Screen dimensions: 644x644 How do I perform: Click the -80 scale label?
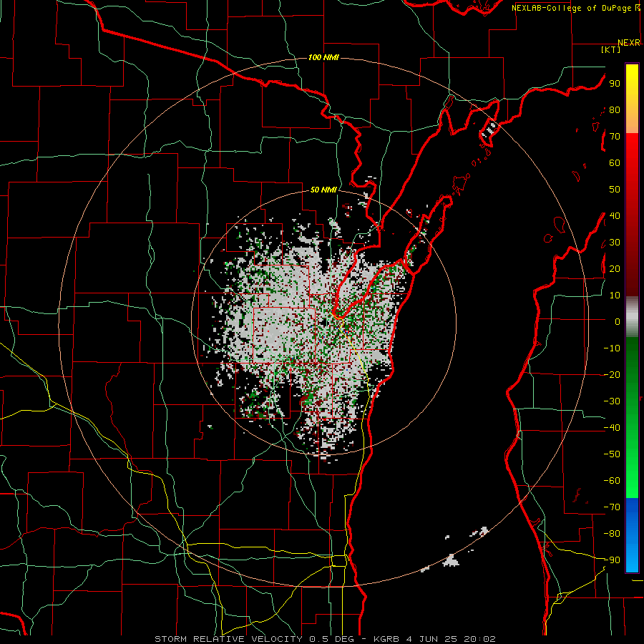pos(612,534)
